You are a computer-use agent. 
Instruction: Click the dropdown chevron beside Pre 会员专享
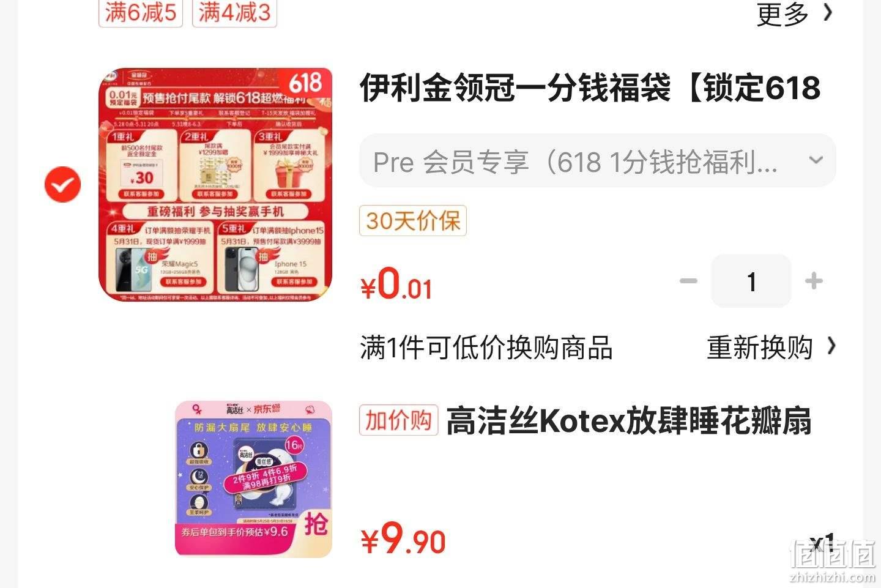(x=816, y=160)
